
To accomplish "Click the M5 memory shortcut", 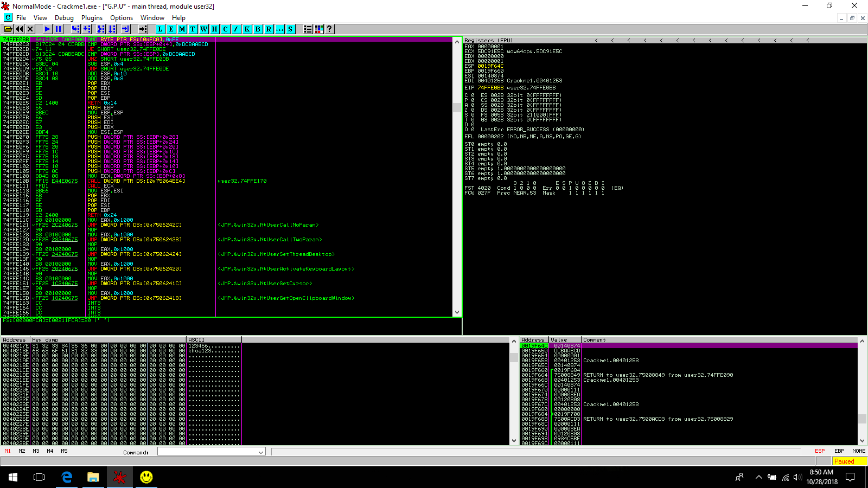I will coord(64,451).
